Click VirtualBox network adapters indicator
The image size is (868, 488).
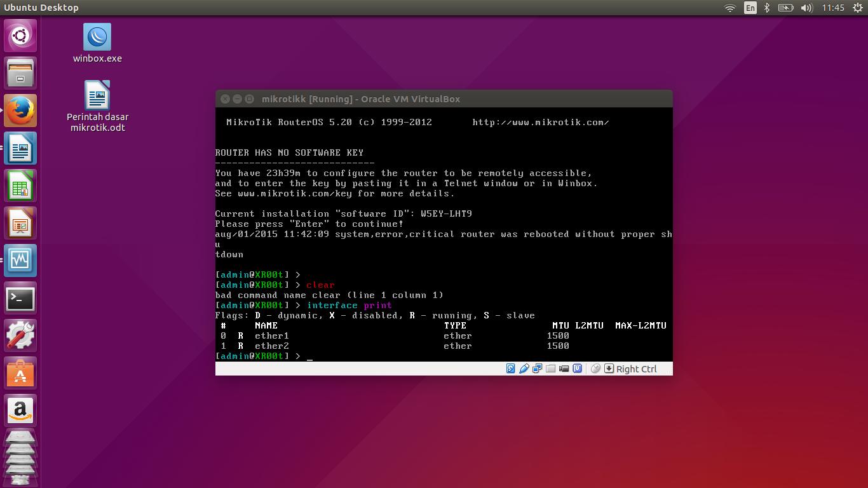[x=537, y=369]
